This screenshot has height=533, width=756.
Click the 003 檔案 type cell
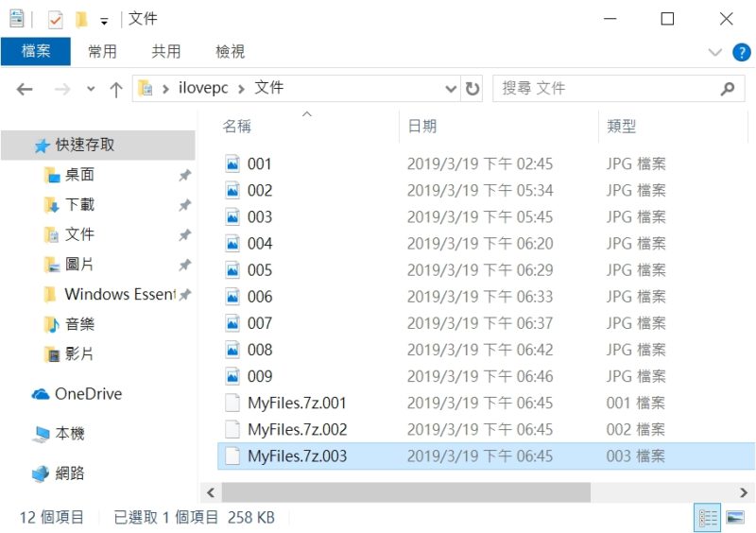click(x=635, y=456)
